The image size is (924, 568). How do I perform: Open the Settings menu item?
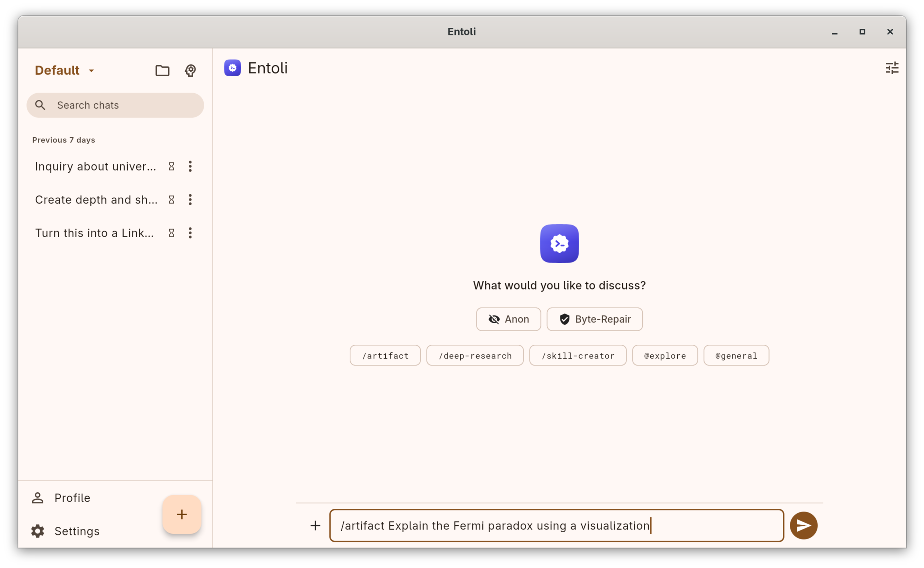pos(77,531)
